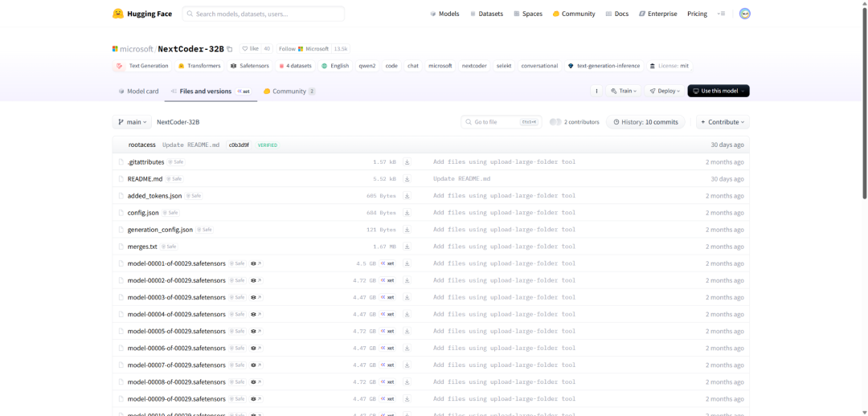Open the Community tab
The width and height of the screenshot is (868, 416).
click(x=289, y=92)
